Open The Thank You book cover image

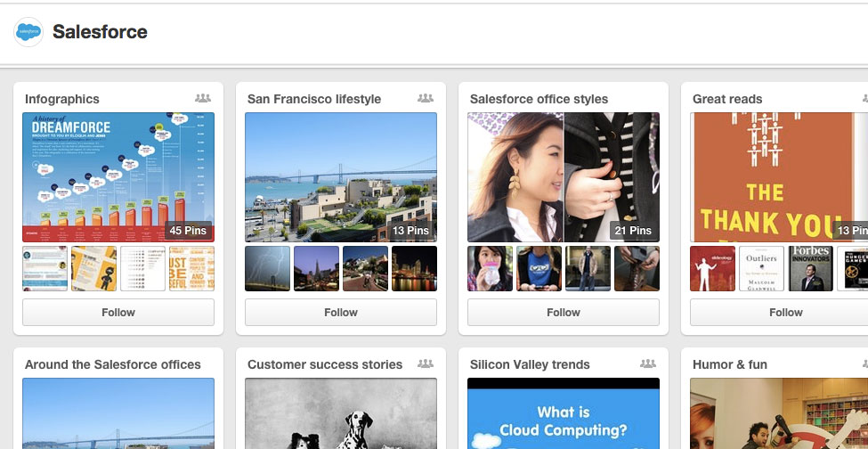point(779,177)
